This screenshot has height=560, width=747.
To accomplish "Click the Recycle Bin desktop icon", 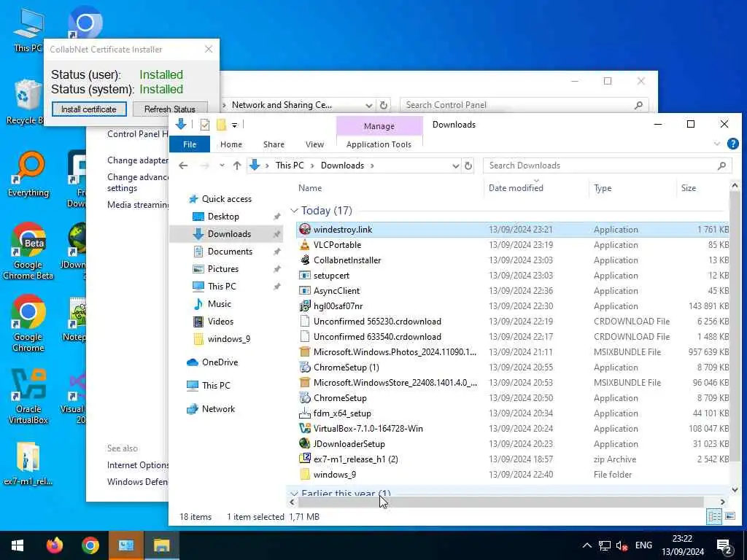I will [x=25, y=101].
